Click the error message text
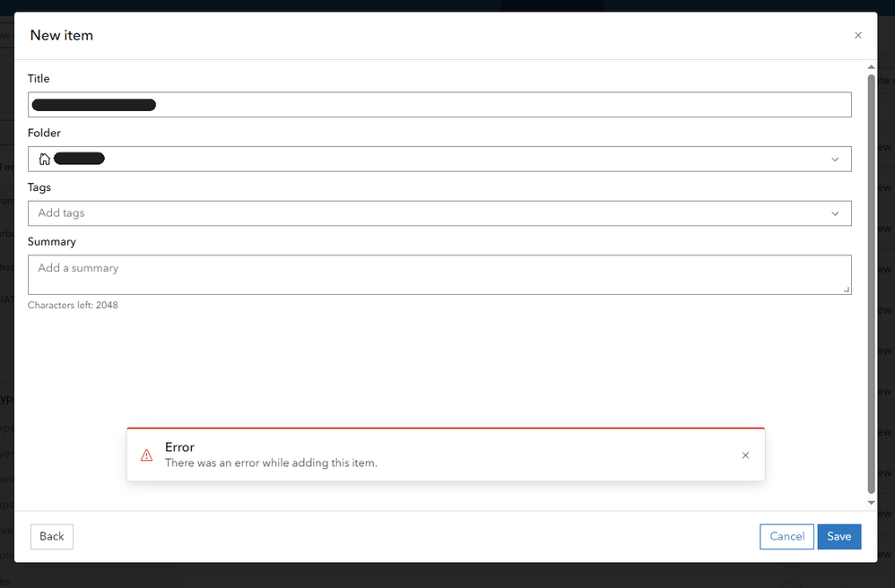The width and height of the screenshot is (895, 588). [271, 463]
